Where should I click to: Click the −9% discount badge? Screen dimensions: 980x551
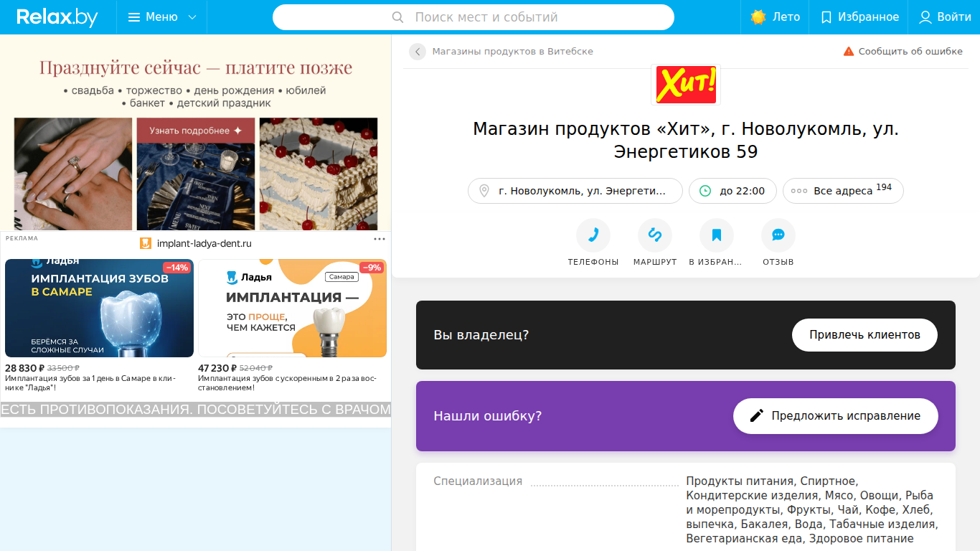click(372, 268)
